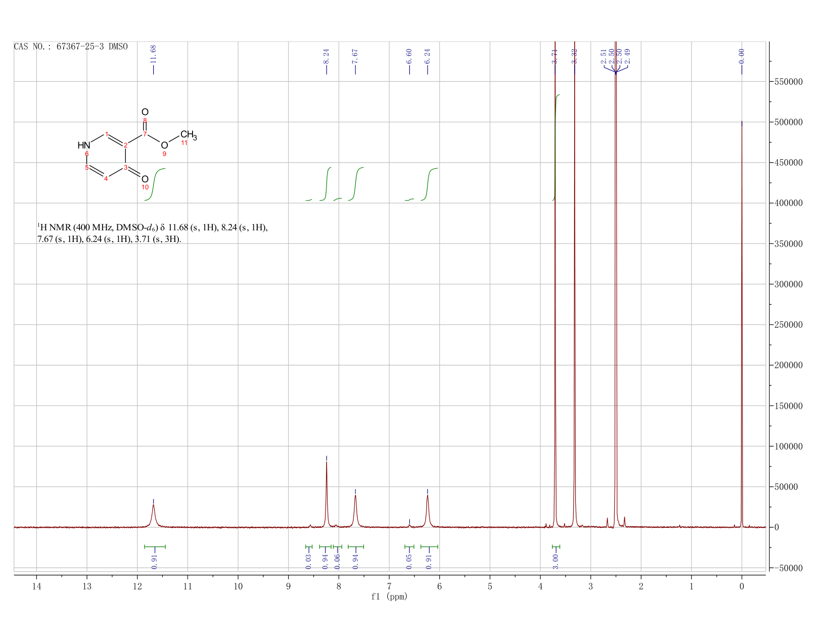
Task: Click the HN atom in the structure
Action: pos(84,145)
